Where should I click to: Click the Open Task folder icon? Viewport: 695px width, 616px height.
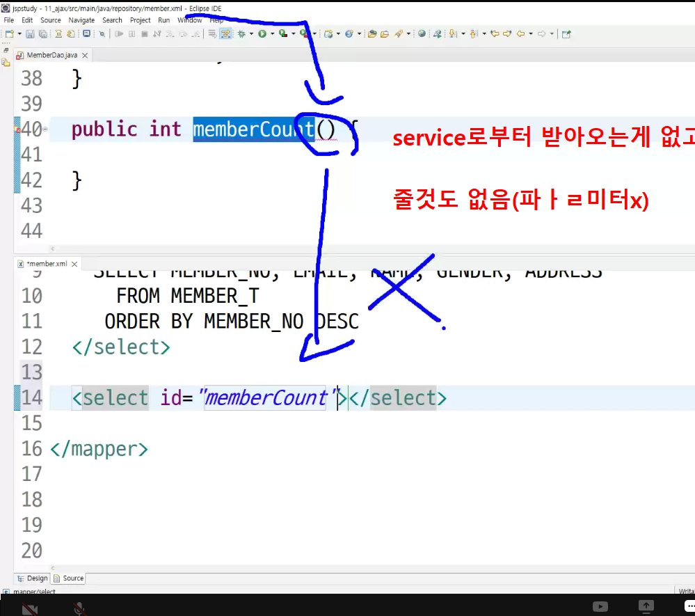click(x=385, y=33)
